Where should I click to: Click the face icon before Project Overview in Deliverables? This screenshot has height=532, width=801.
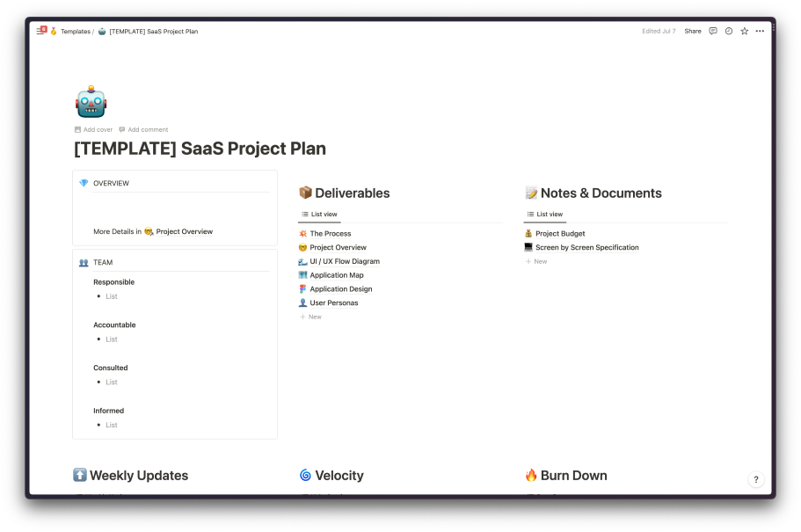[x=303, y=247]
